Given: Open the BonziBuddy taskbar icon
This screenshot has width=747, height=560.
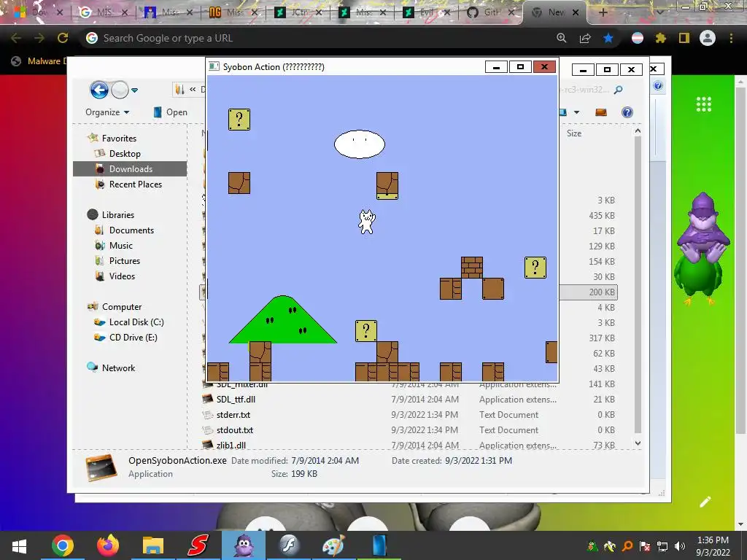Looking at the screenshot, I should [244, 545].
